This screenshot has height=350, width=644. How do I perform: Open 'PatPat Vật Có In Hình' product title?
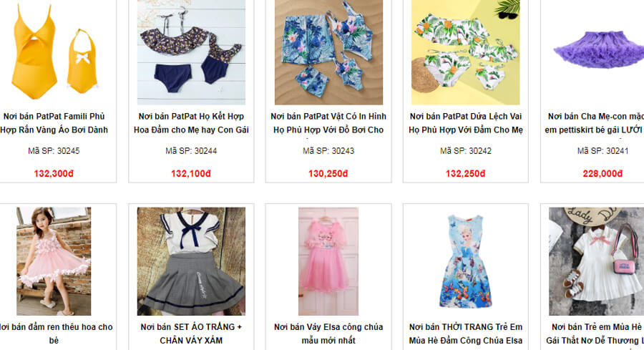(x=328, y=123)
